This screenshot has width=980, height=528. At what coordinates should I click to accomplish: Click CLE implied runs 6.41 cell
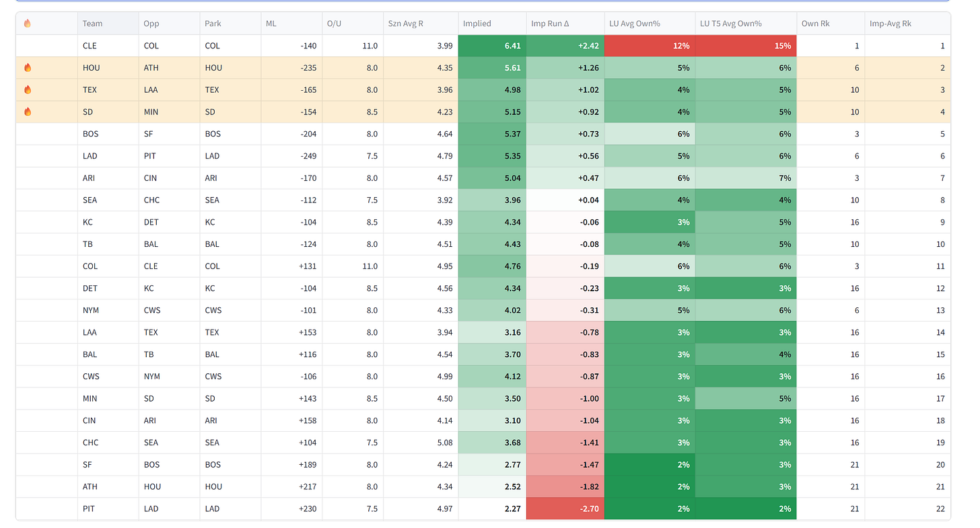coord(492,46)
